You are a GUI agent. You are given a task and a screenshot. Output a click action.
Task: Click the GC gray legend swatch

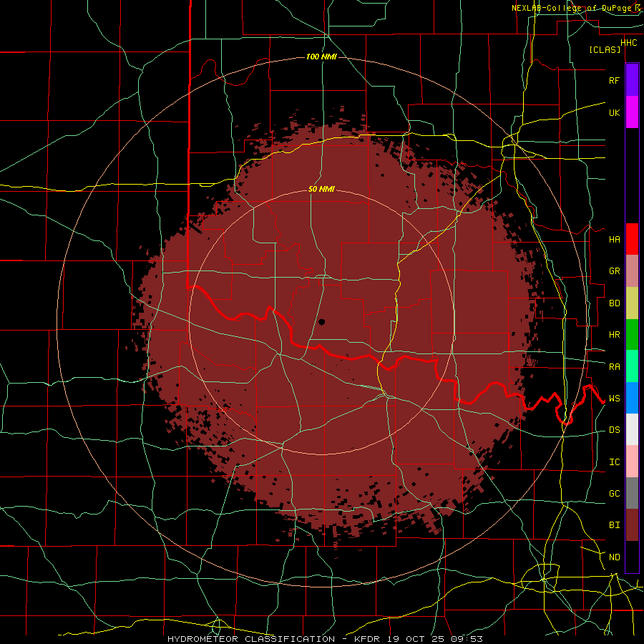[x=632, y=493]
